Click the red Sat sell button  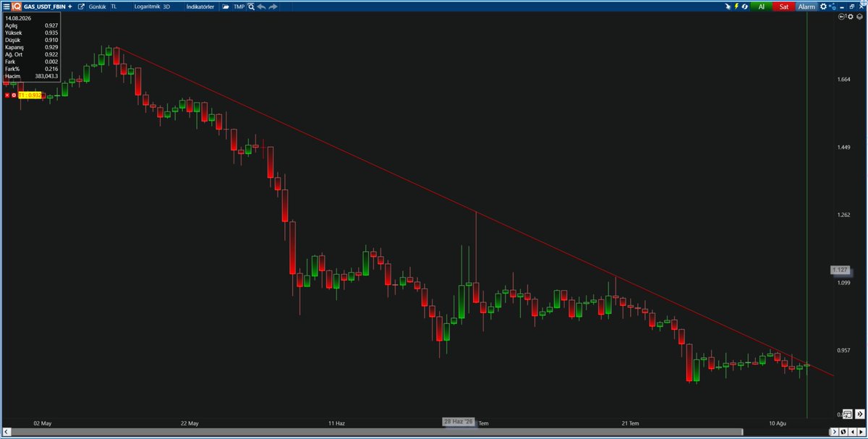[783, 7]
